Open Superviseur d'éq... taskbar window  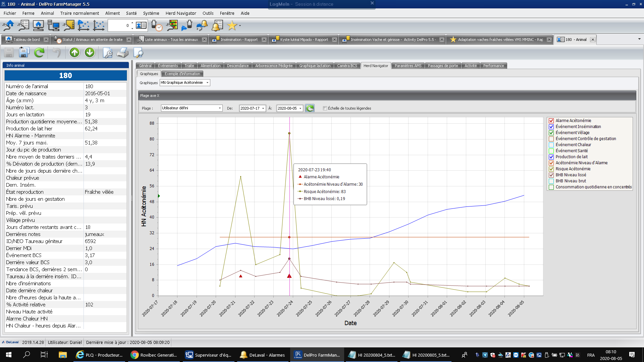tap(208, 355)
